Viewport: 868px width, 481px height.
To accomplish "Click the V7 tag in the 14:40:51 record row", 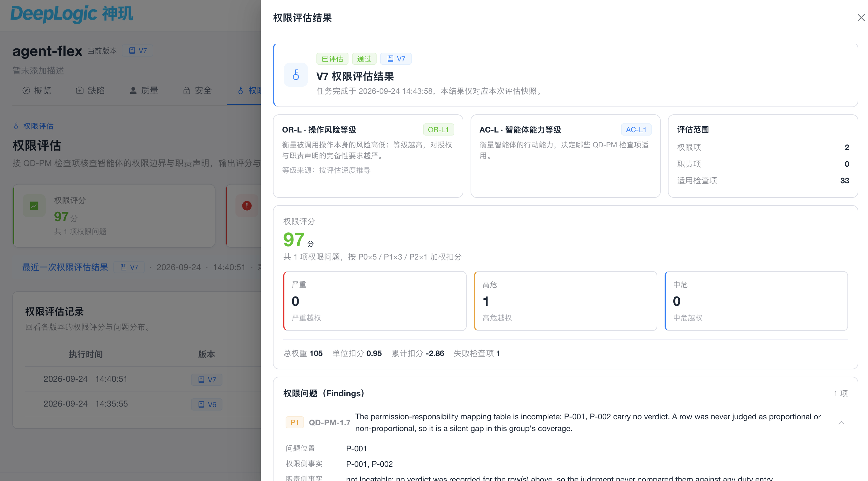I will tap(206, 379).
